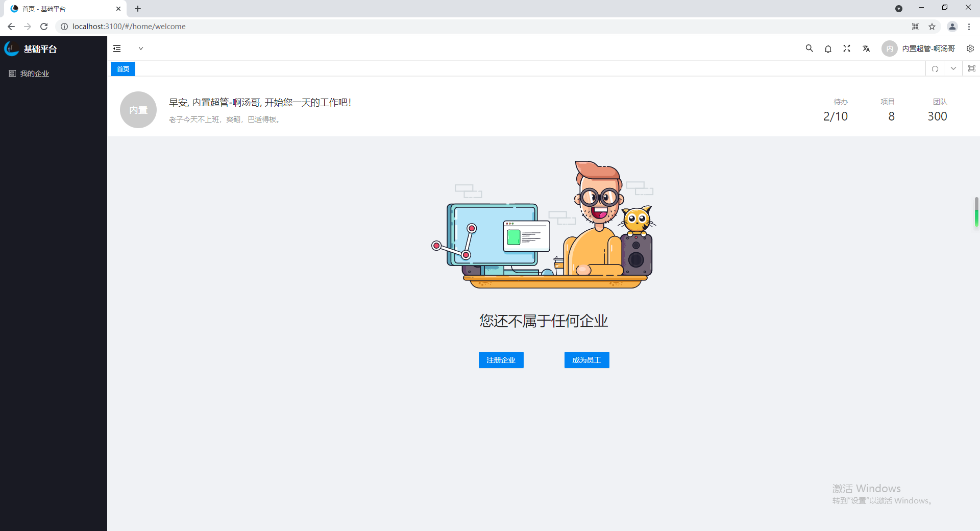Screen dimensions: 980x531
Task: Click the browser address bar
Action: [x=204, y=26]
